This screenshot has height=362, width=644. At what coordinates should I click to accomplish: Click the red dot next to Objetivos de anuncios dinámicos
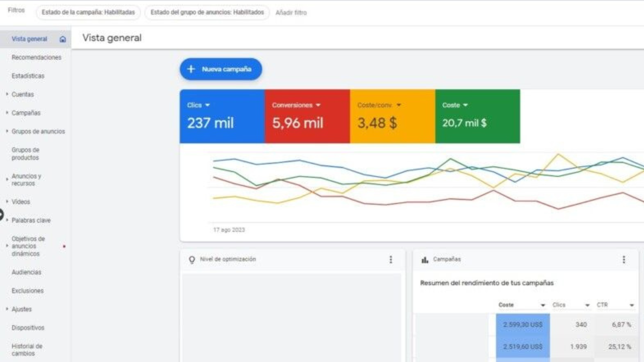pos(64,246)
